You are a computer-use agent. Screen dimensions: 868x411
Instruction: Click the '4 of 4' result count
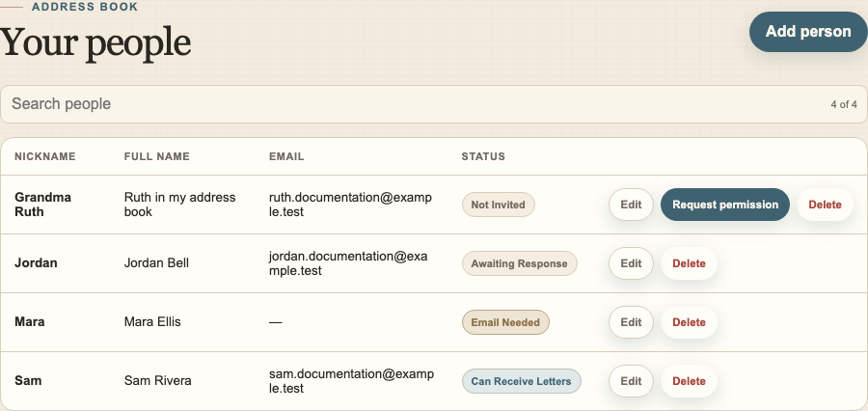[x=844, y=104]
